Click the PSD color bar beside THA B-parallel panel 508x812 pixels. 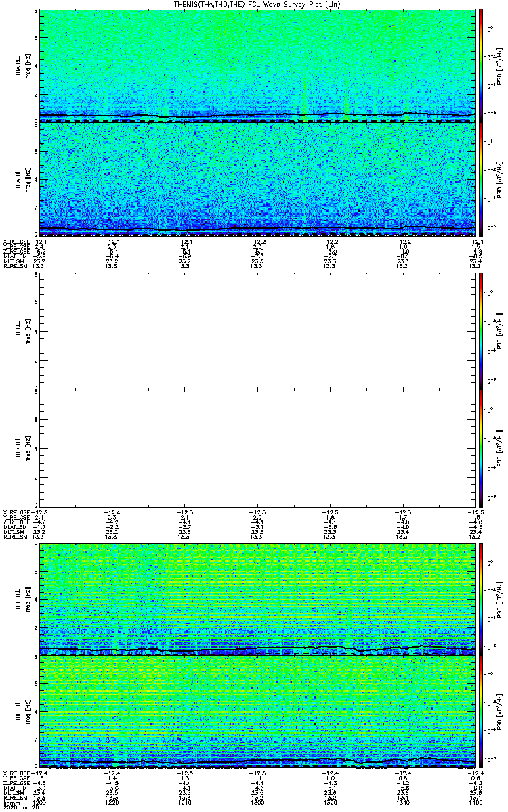pyautogui.click(x=481, y=179)
